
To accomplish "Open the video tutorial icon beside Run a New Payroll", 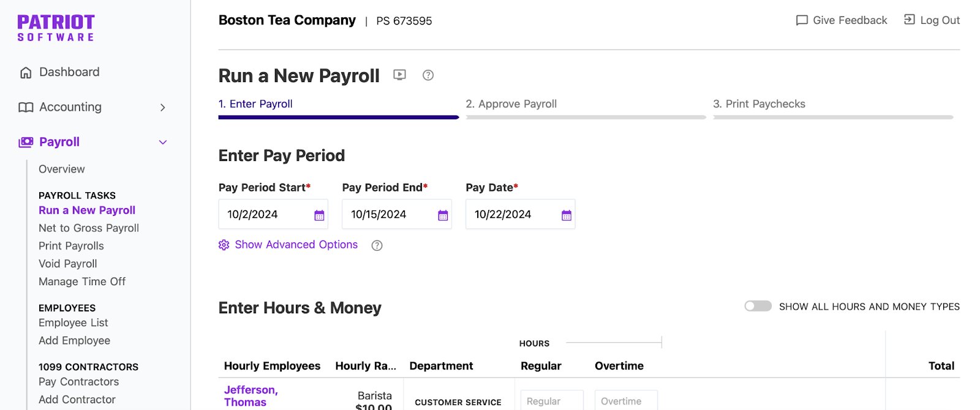I will pos(399,75).
